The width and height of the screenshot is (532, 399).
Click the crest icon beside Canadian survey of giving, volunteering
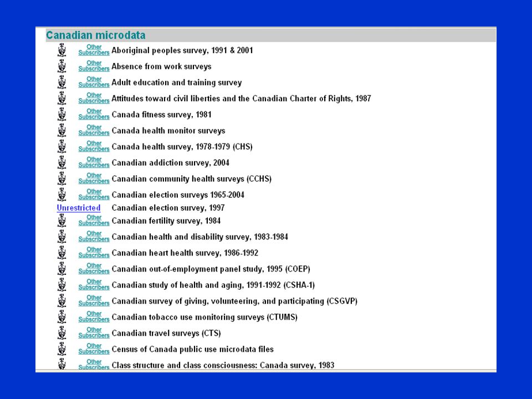[x=62, y=301]
